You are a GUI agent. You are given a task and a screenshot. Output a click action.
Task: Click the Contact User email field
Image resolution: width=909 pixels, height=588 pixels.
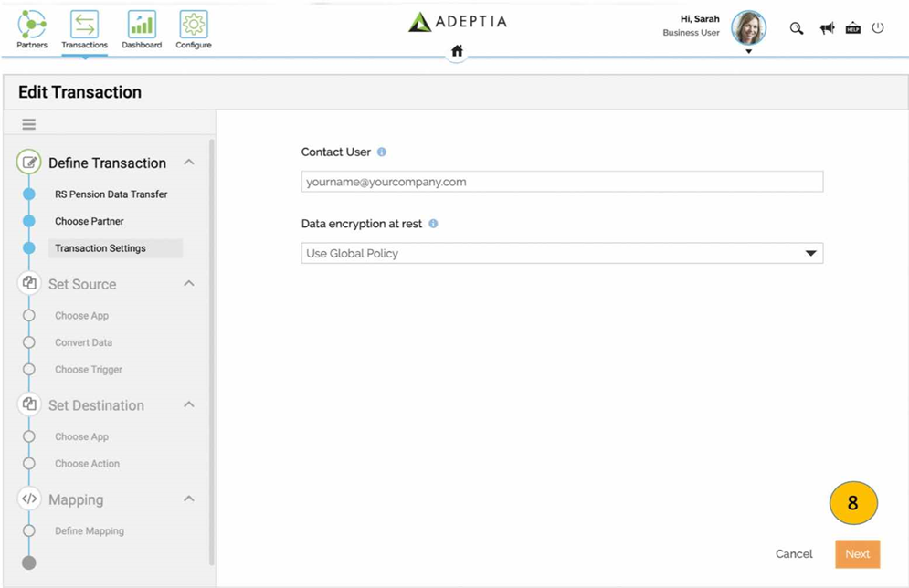click(562, 182)
